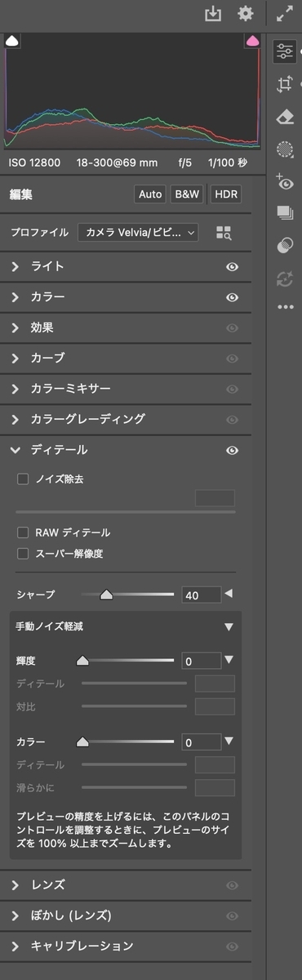Screen dimensions: 302x980
Task: Toggle highlight clipping warning triangle
Action: click(252, 40)
